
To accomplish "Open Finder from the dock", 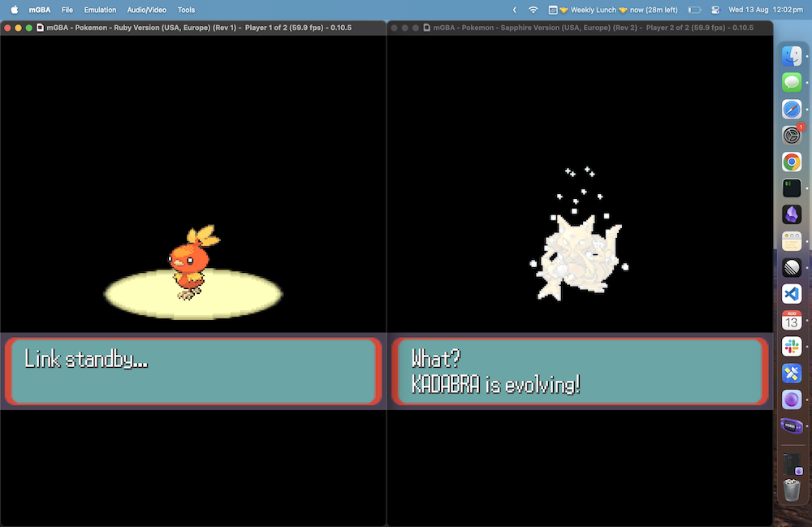I will (x=792, y=56).
